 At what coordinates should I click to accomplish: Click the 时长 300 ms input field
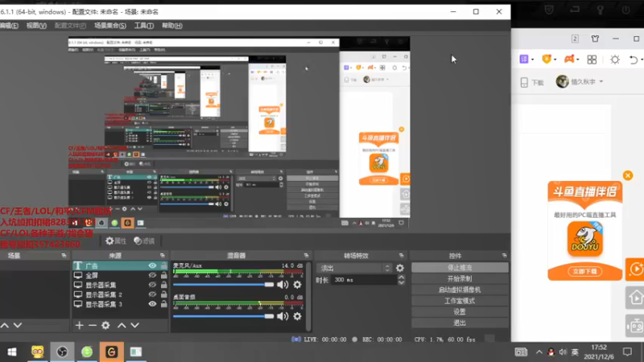pyautogui.click(x=364, y=280)
